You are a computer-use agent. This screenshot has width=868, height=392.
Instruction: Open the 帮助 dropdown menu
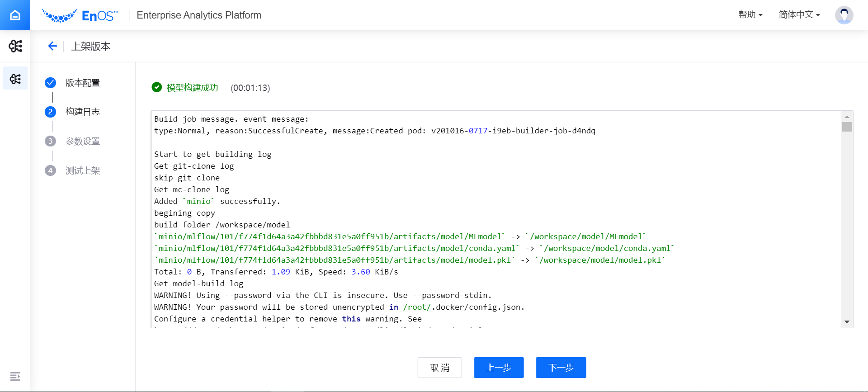[750, 15]
